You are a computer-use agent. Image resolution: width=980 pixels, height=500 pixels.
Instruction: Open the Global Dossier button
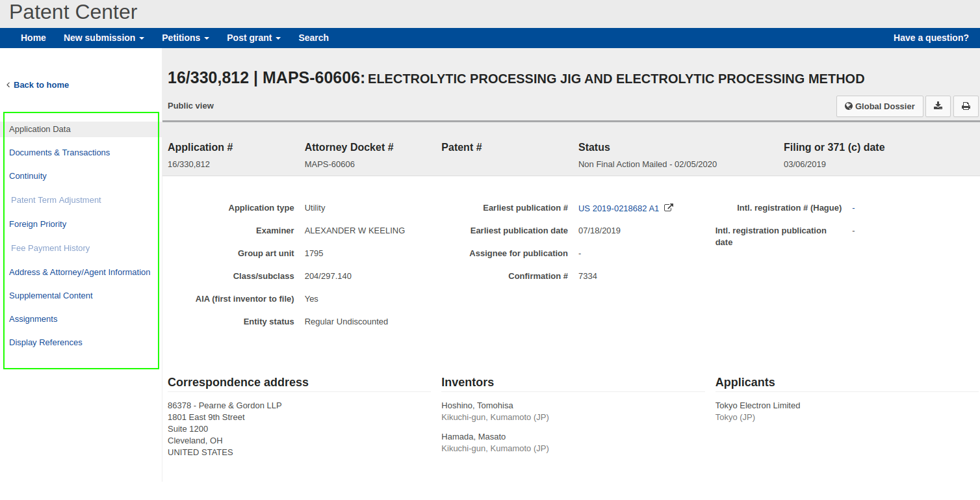pyautogui.click(x=879, y=106)
